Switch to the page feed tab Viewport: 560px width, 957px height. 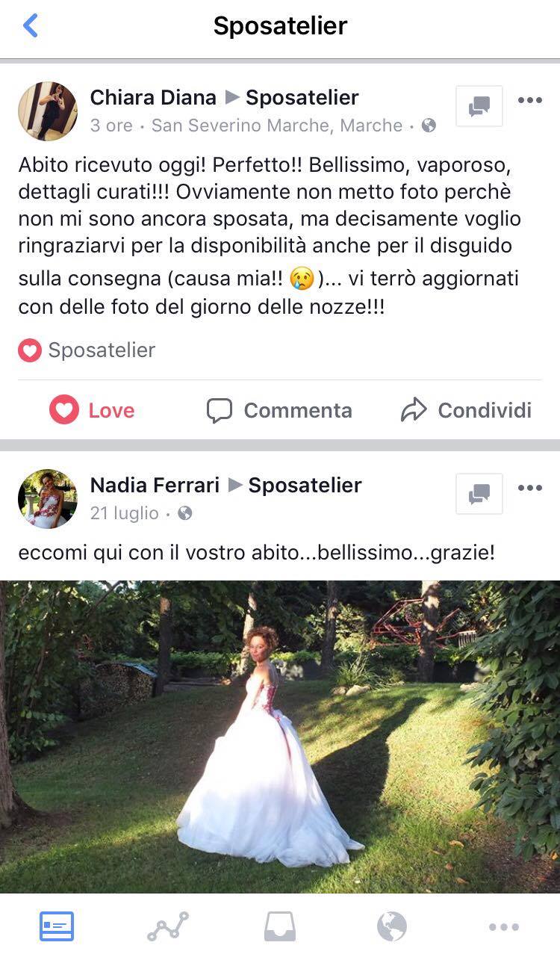pos(57,927)
